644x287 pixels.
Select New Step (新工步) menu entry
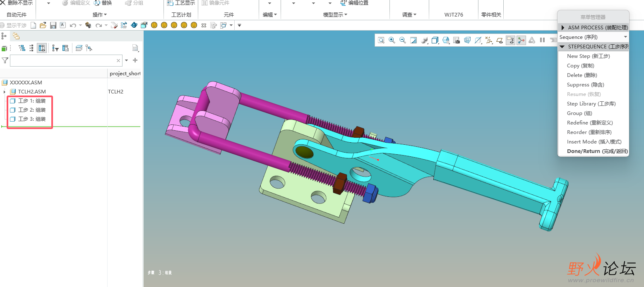click(x=588, y=56)
